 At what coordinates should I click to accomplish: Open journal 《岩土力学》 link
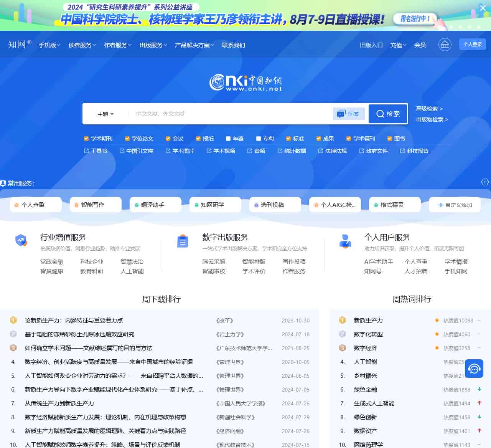click(230, 334)
